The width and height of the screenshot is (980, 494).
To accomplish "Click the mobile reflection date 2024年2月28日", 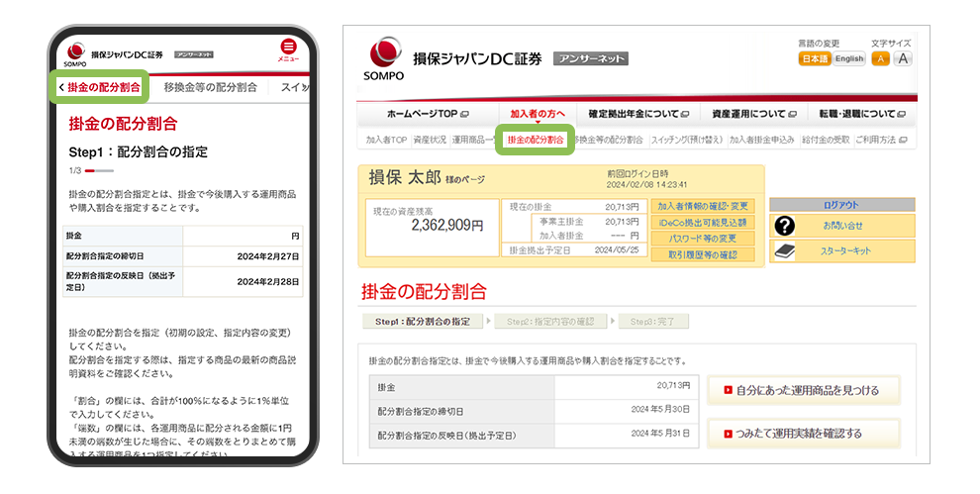I will tap(267, 282).
